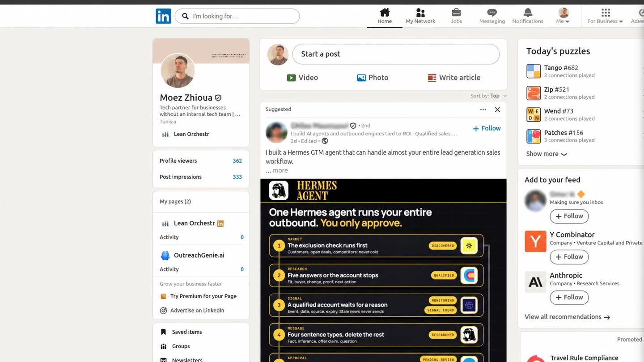Open Moez Zhioua profile name link
The width and height of the screenshot is (644, 362).
[186, 97]
